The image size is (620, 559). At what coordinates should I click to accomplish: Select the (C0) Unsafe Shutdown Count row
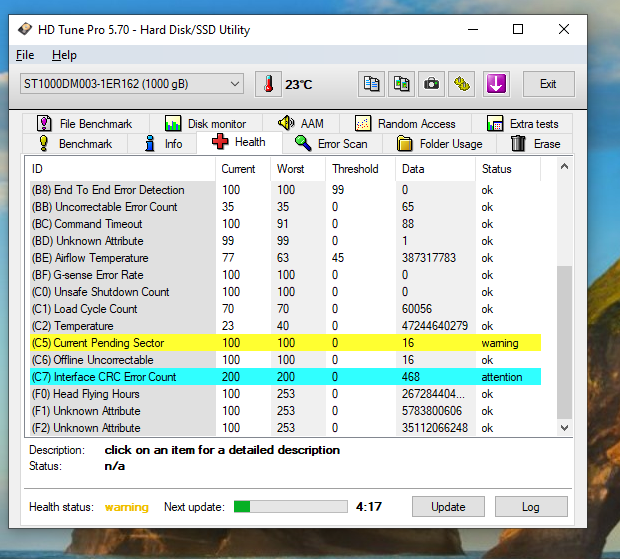285,292
